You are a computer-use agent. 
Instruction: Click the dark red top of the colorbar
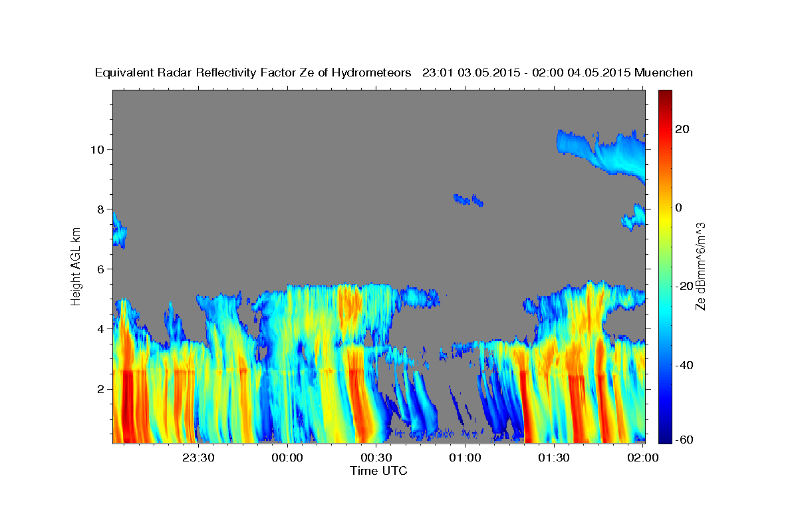[x=665, y=96]
